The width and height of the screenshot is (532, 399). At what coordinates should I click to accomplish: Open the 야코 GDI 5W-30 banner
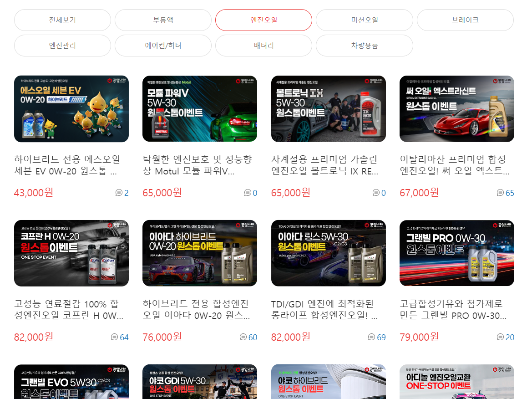point(200,382)
